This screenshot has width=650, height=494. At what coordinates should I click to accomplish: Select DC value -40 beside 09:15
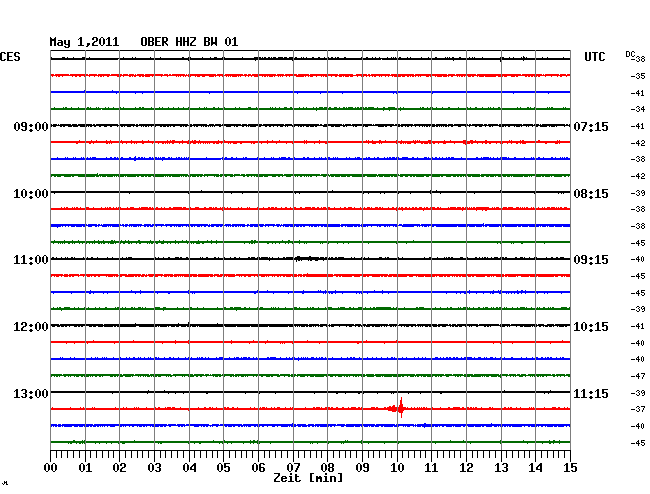click(638, 259)
